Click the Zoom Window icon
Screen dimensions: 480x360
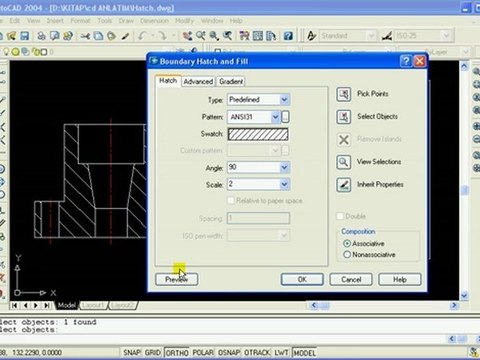coord(214,36)
